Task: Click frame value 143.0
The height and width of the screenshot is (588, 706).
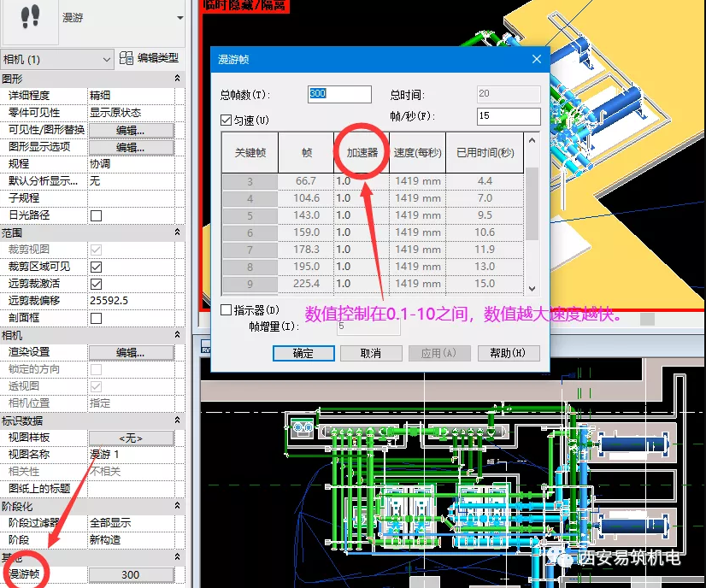Action: click(x=306, y=215)
